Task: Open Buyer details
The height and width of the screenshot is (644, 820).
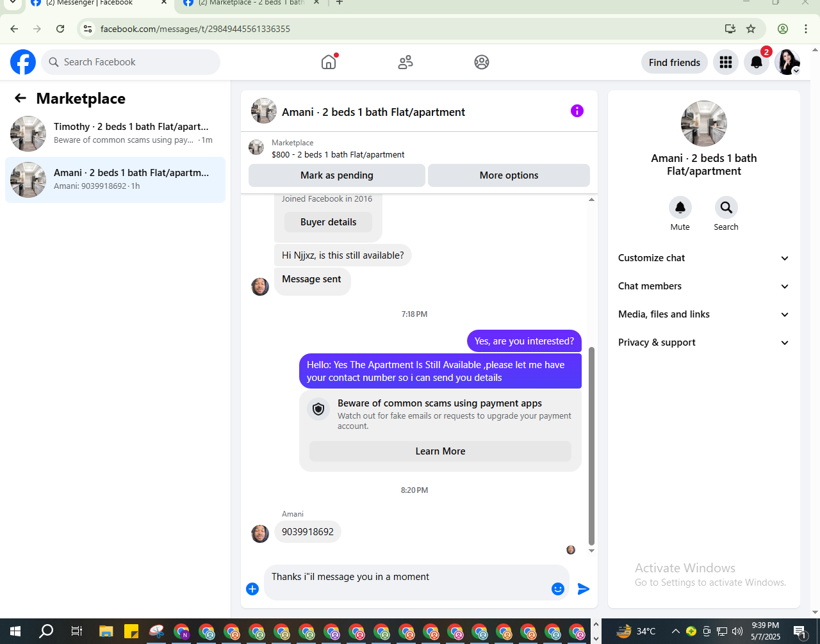Action: tap(328, 222)
